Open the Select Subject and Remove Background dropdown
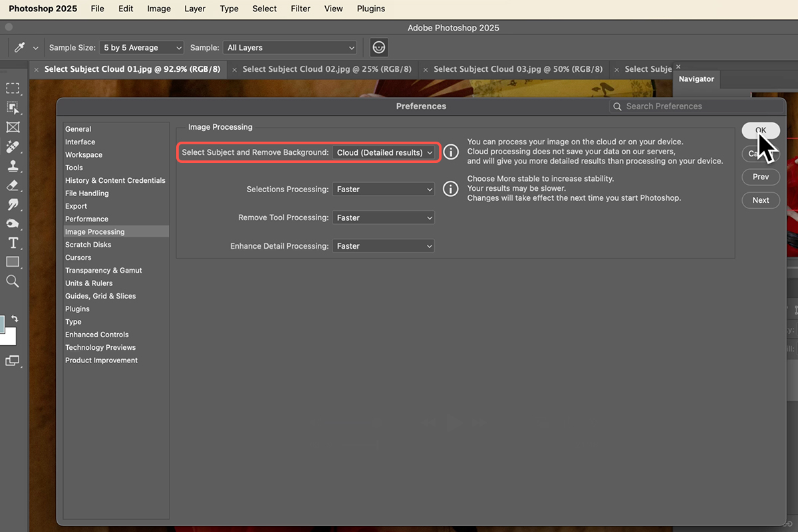798x532 pixels. pyautogui.click(x=384, y=152)
